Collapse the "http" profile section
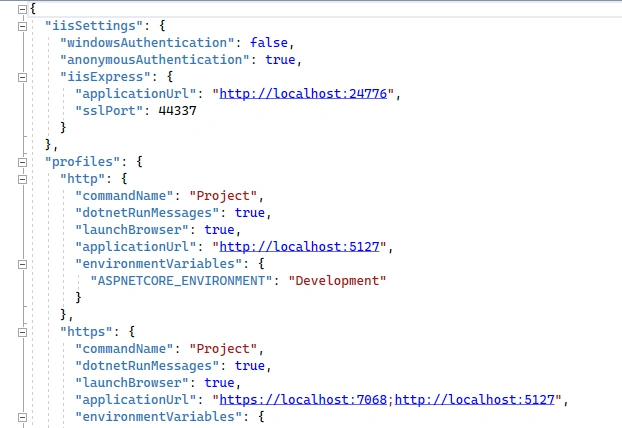Viewport: 622px width, 428px height. [23, 179]
